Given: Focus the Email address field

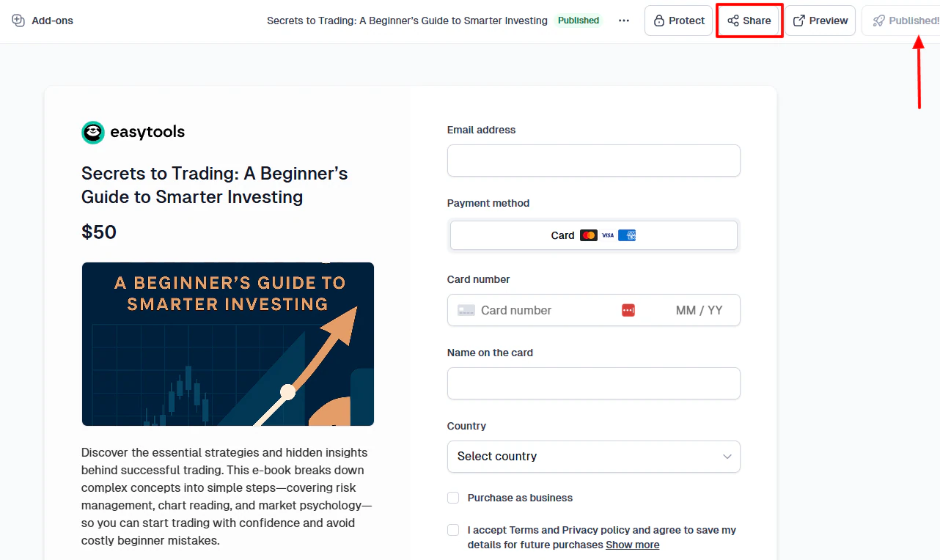Looking at the screenshot, I should (594, 161).
